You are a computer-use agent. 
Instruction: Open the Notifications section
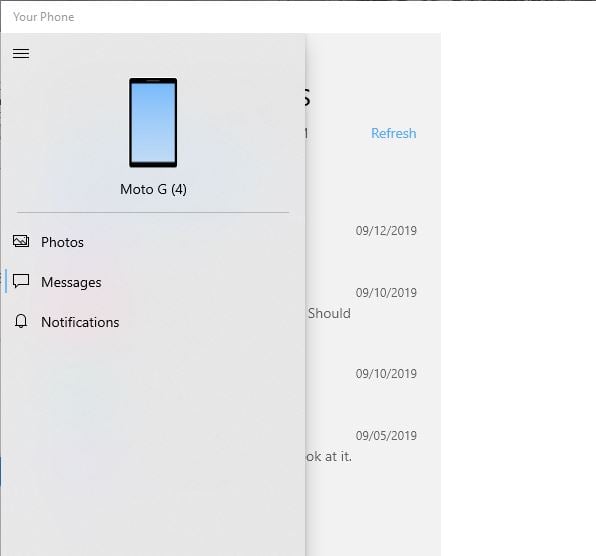click(x=153, y=322)
